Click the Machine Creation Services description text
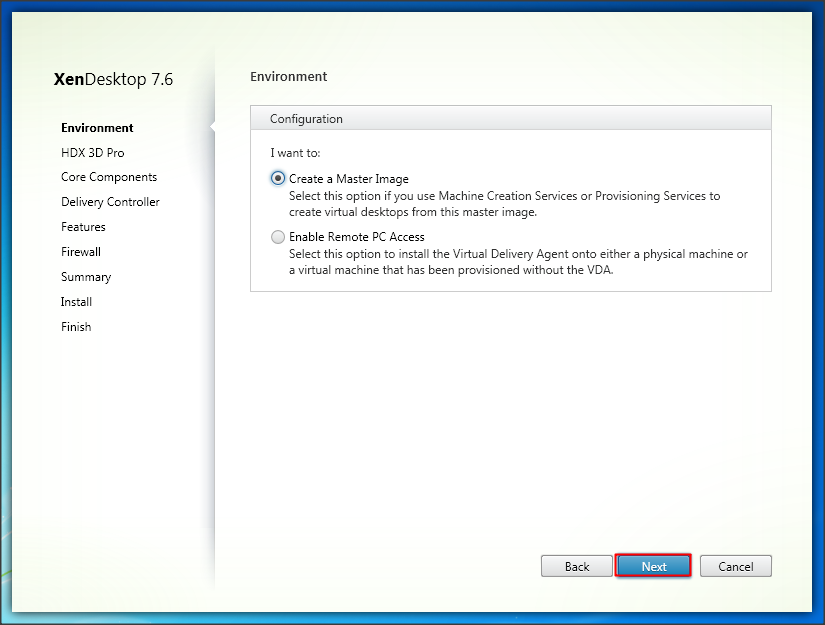The height and width of the screenshot is (625, 825). [504, 204]
